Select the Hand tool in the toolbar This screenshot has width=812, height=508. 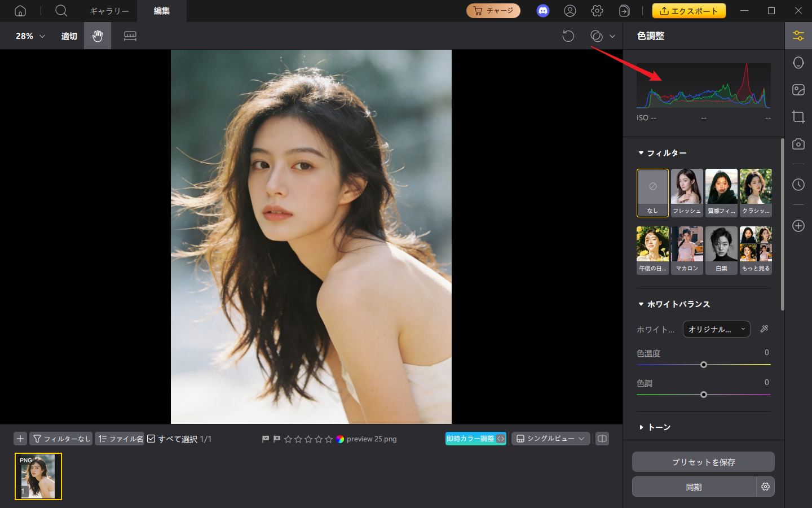click(x=97, y=36)
